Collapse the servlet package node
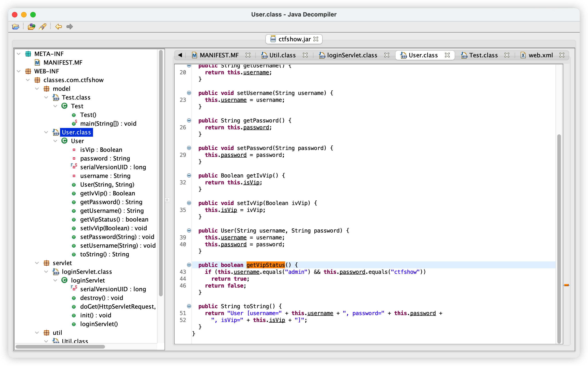Image resolution: width=588 pixels, height=366 pixels. tap(37, 263)
